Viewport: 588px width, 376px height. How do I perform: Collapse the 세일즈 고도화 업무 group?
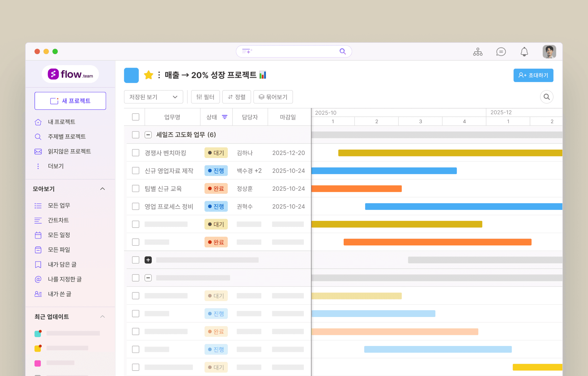pyautogui.click(x=148, y=135)
